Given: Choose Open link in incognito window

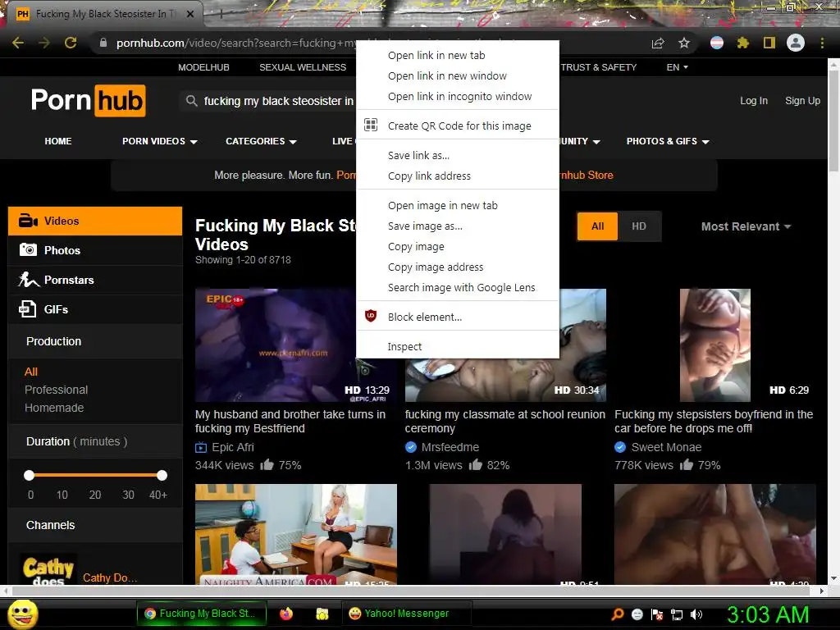Looking at the screenshot, I should (x=458, y=97).
